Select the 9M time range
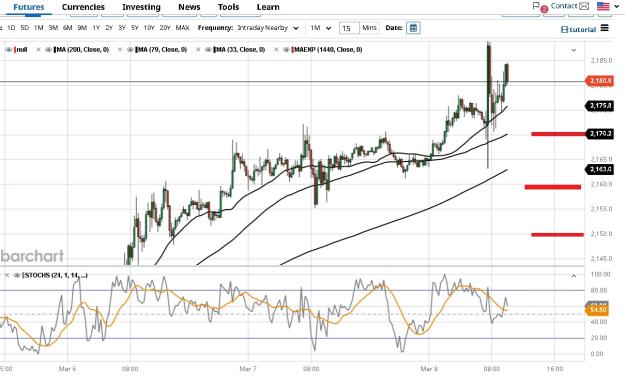 click(82, 28)
